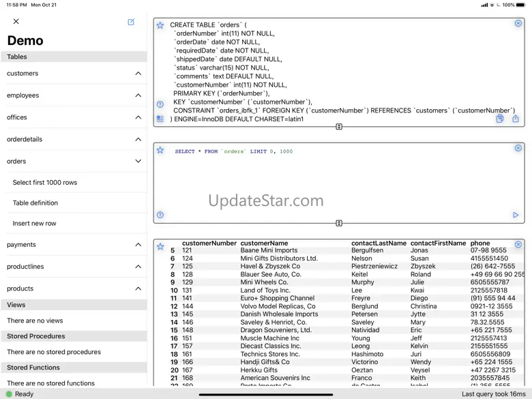
Task: Select the Diecast Classics Inc. row
Action: click(346, 346)
